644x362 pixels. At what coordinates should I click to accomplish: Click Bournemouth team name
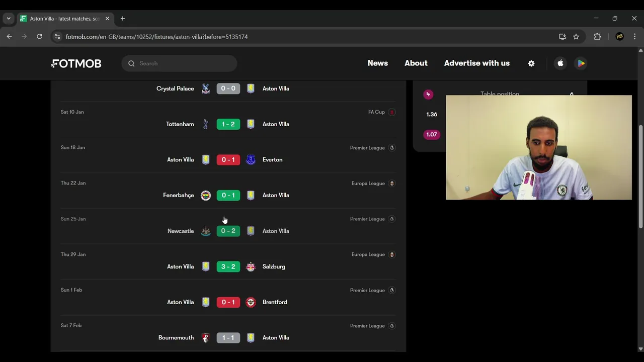[x=176, y=338]
